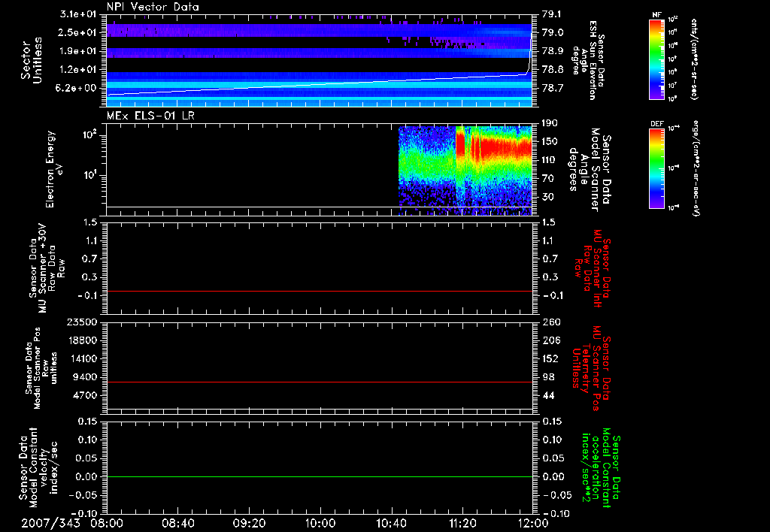Click the red high-flux electron spectrogram region
The height and width of the screenshot is (532, 770).
[500, 149]
